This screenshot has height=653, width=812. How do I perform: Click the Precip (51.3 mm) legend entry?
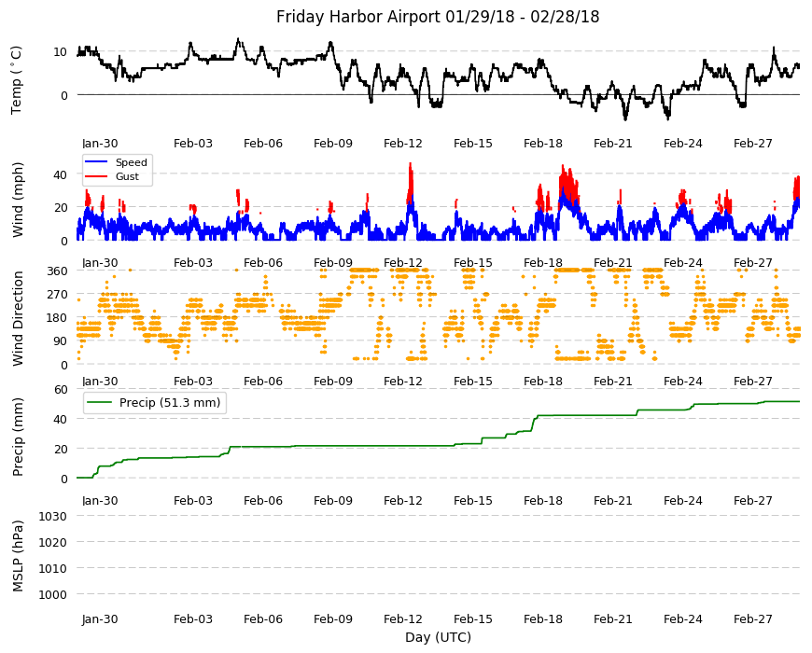click(155, 403)
